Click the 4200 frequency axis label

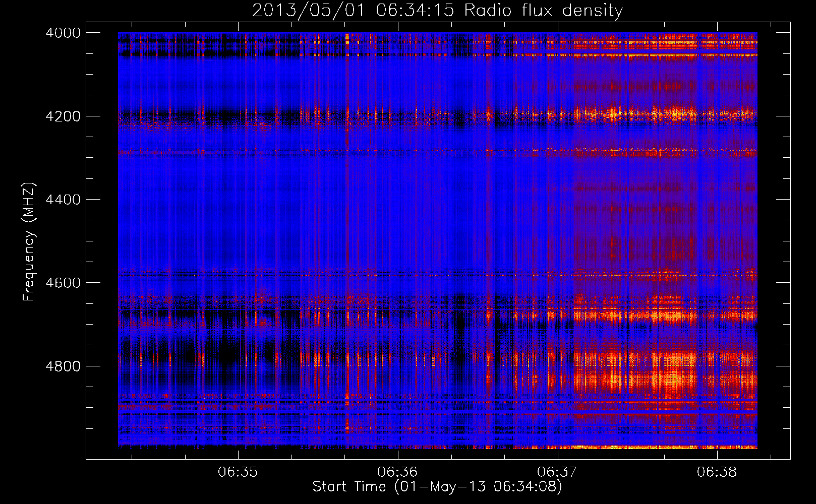[63, 116]
